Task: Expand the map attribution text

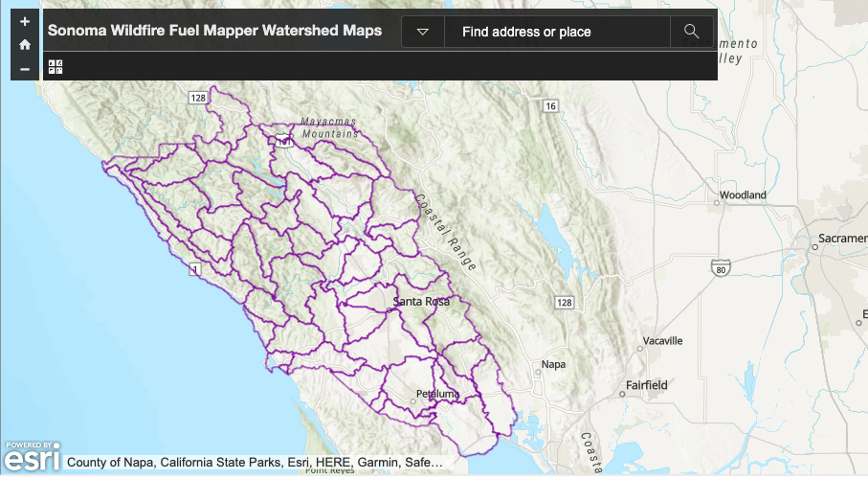Action: tap(255, 462)
